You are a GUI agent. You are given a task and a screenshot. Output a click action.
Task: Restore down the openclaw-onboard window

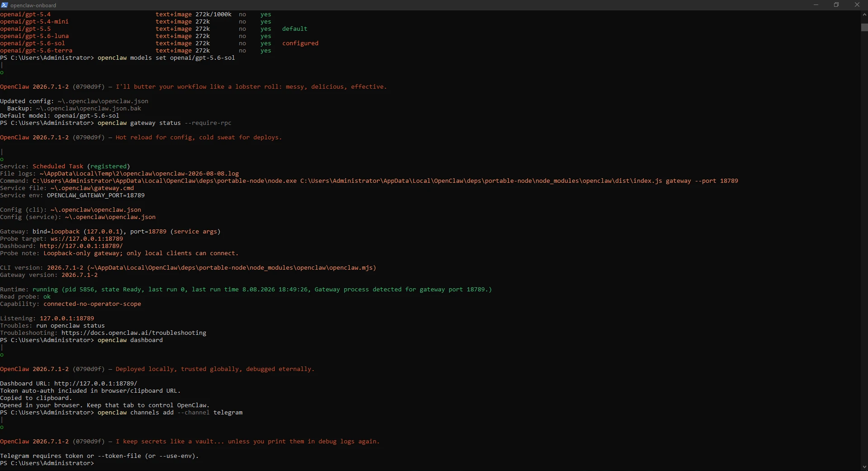[x=836, y=5]
